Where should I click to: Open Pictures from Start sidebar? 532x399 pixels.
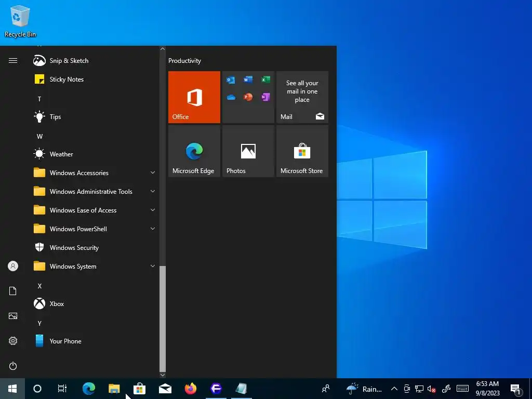13,316
